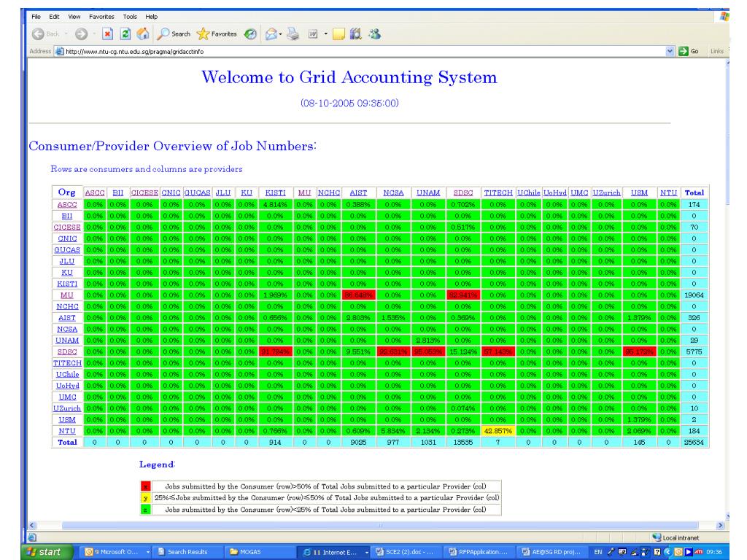Screen dimensions: 747x560
Task: Switch to RFPApplication taskbar window
Action: [479, 552]
